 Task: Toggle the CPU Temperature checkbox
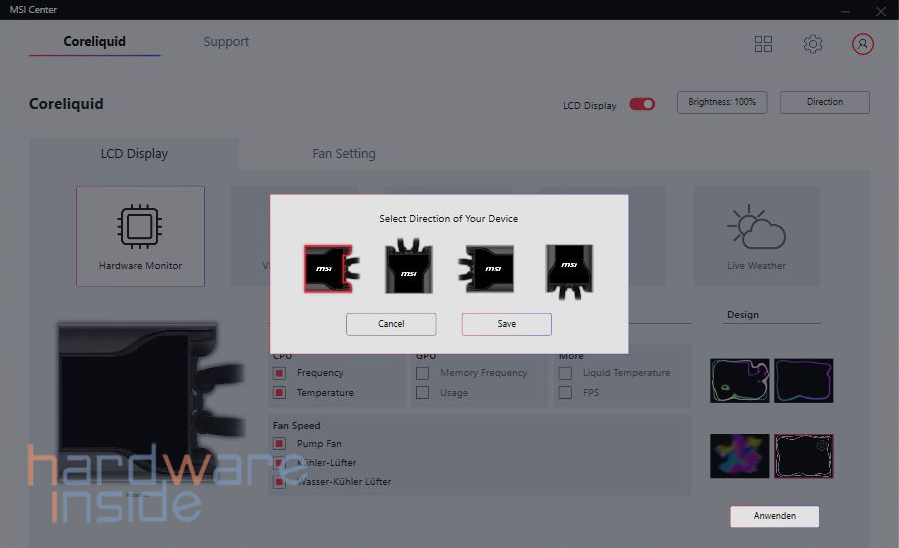pos(279,393)
